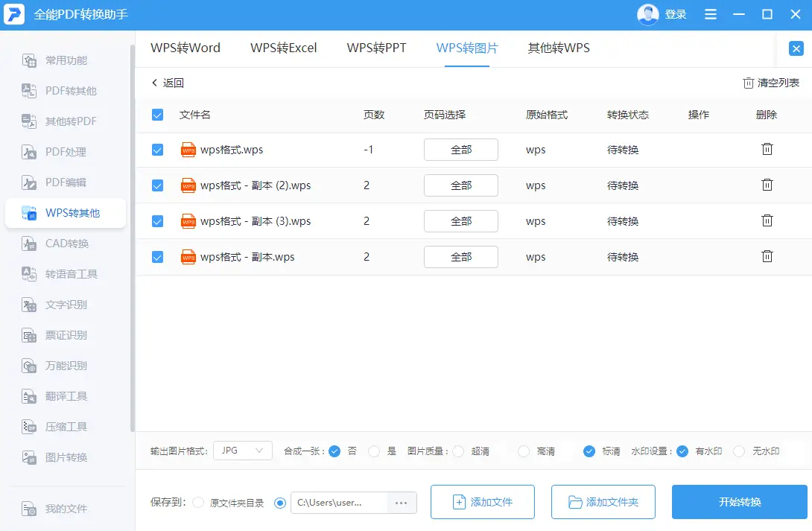Image resolution: width=812 pixels, height=531 pixels.
Task: Choose 标清 image quality
Action: click(589, 451)
